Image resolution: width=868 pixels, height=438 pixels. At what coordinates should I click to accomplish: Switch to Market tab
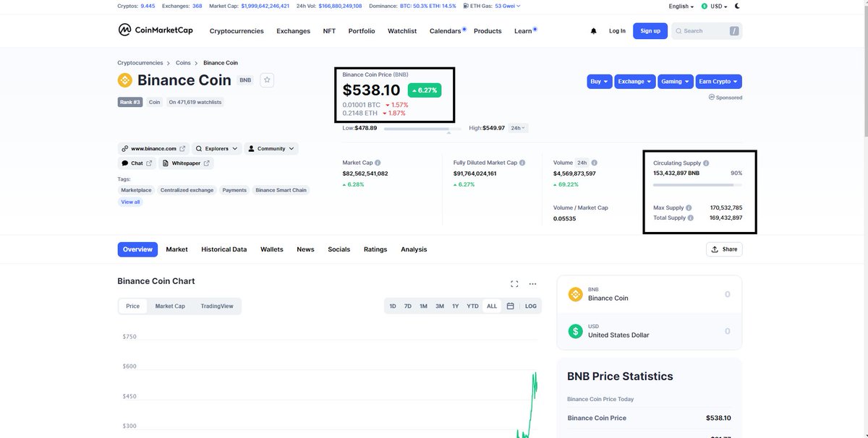click(x=176, y=249)
